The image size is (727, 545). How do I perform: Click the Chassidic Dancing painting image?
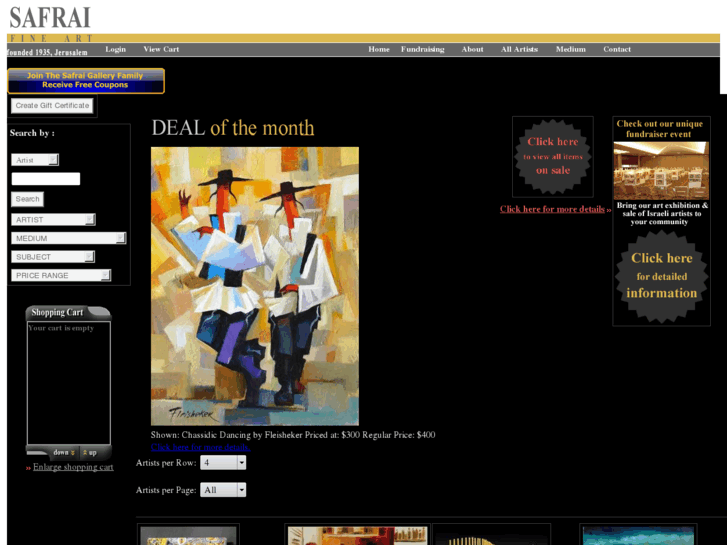click(x=255, y=286)
